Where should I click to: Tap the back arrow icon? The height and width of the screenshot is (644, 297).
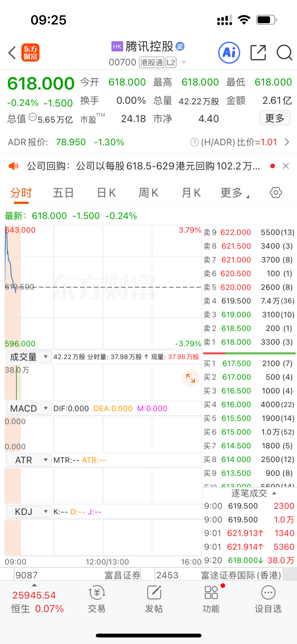[12, 53]
